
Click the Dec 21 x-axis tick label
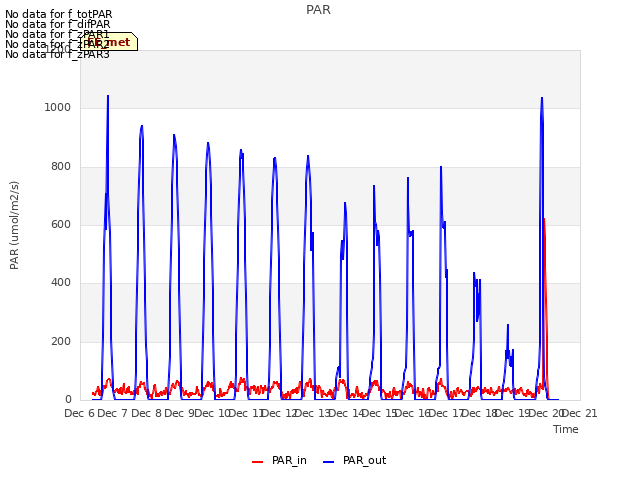(x=580, y=413)
